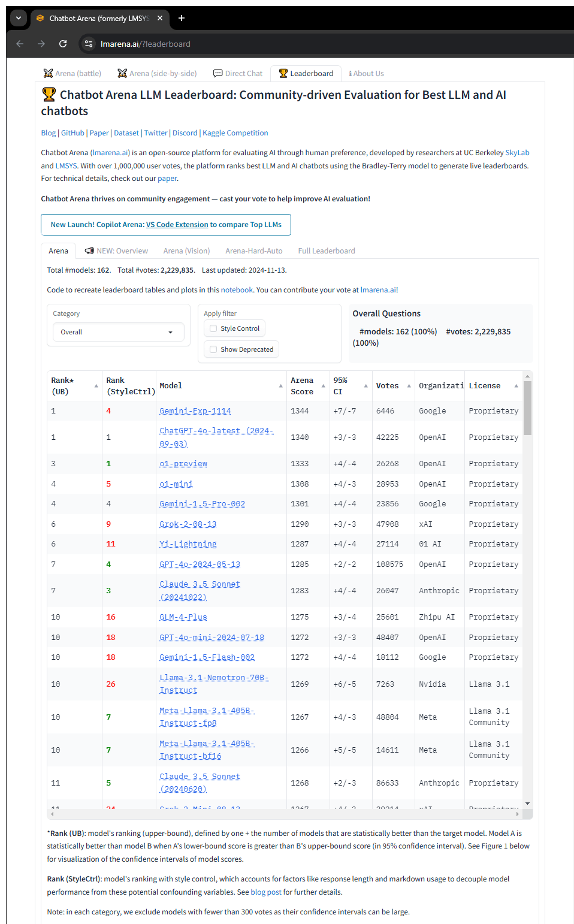Sort by Model column arrow
The image size is (574, 924).
pyautogui.click(x=280, y=386)
